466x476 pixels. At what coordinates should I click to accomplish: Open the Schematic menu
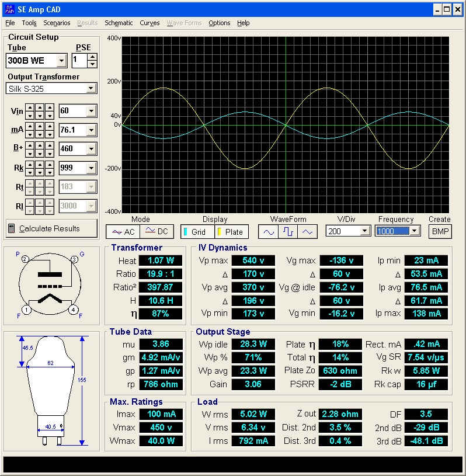[119, 23]
